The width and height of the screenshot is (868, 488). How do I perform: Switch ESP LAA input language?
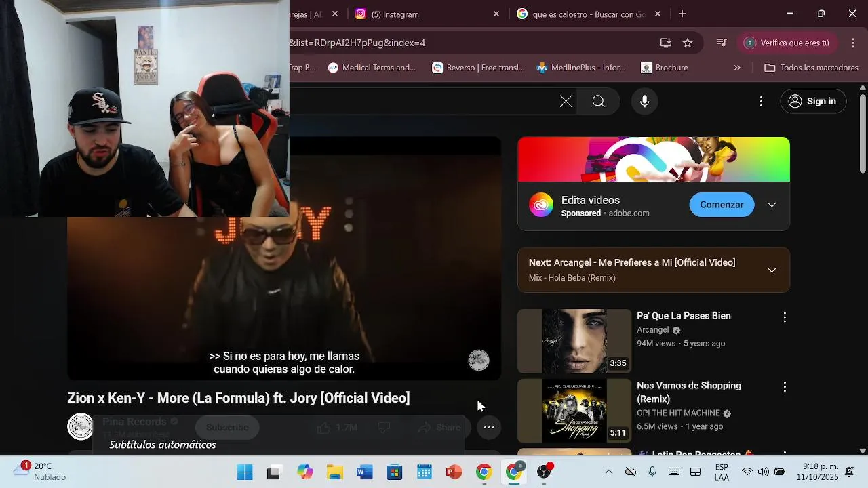click(x=722, y=472)
